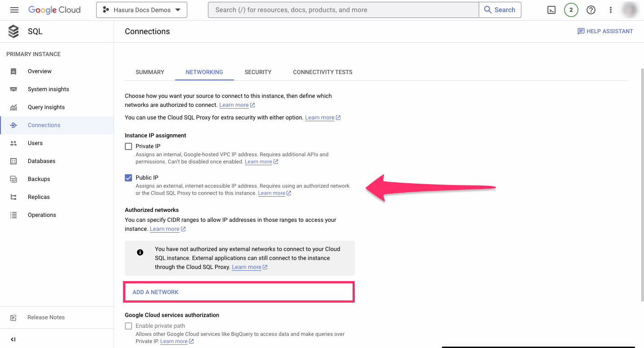Switch to the Security tab
Viewport: 644px width, 348px height.
point(258,72)
